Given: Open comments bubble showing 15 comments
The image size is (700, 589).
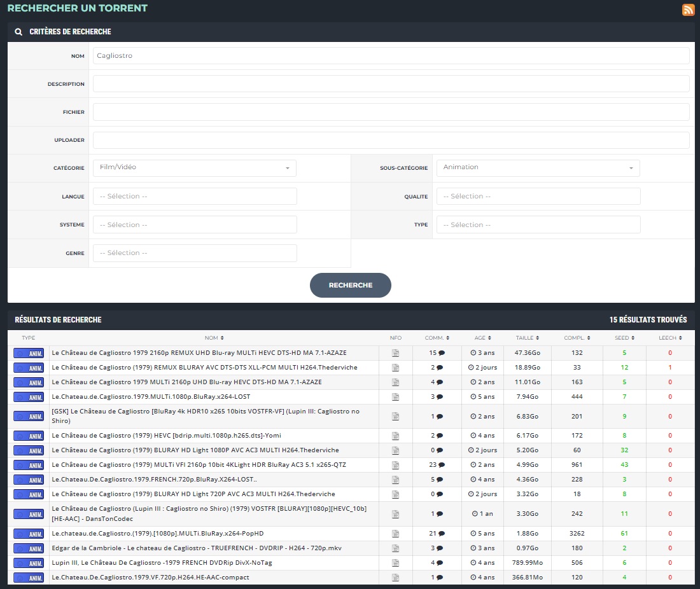Looking at the screenshot, I should point(442,353).
